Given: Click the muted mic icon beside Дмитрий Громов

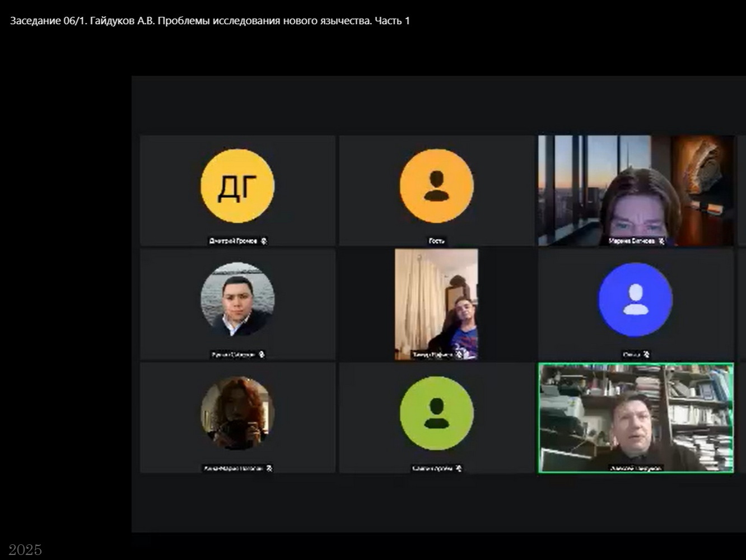Looking at the screenshot, I should 264,241.
